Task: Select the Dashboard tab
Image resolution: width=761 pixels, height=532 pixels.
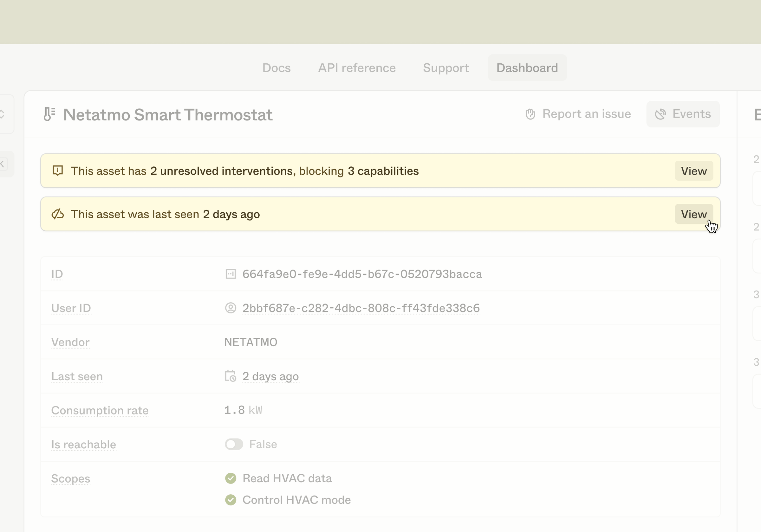Action: tap(527, 68)
